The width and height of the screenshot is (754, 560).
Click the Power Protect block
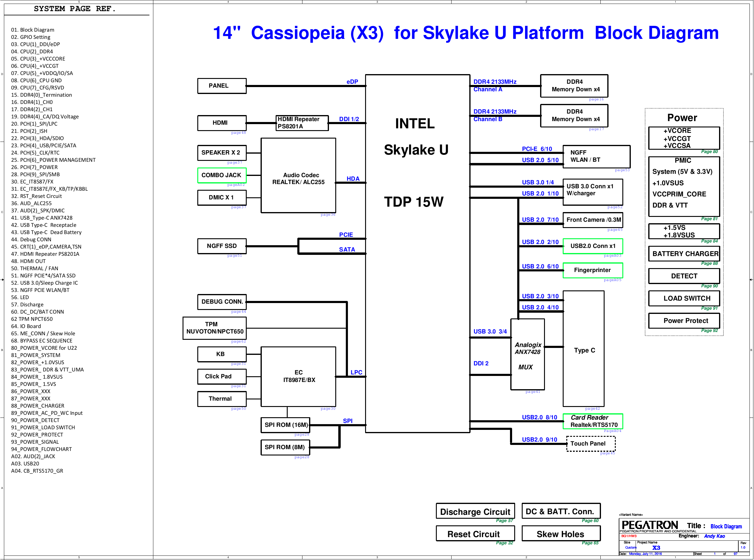click(x=684, y=321)
